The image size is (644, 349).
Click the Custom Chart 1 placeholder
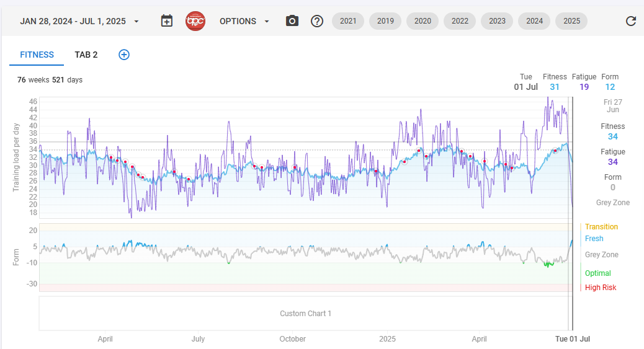(306, 314)
